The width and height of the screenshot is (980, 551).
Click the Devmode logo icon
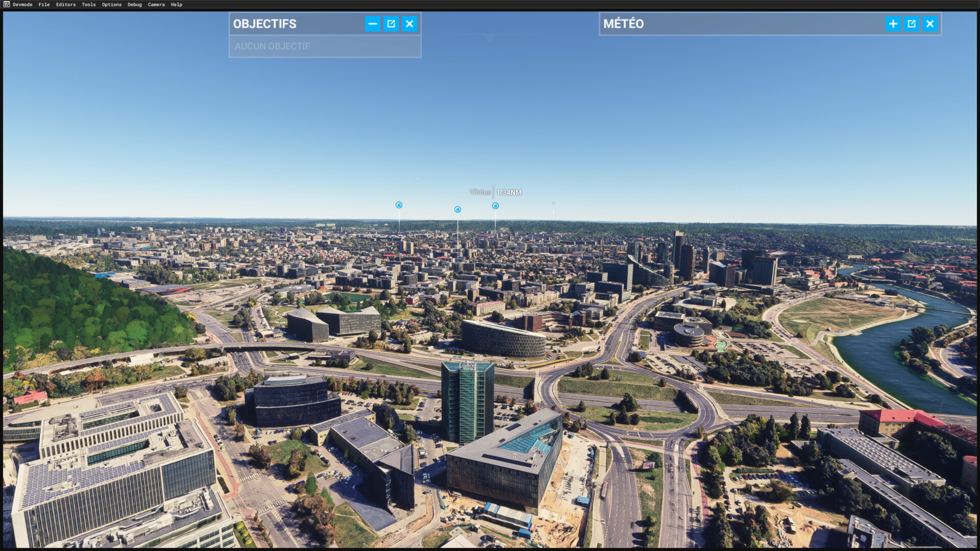click(7, 5)
